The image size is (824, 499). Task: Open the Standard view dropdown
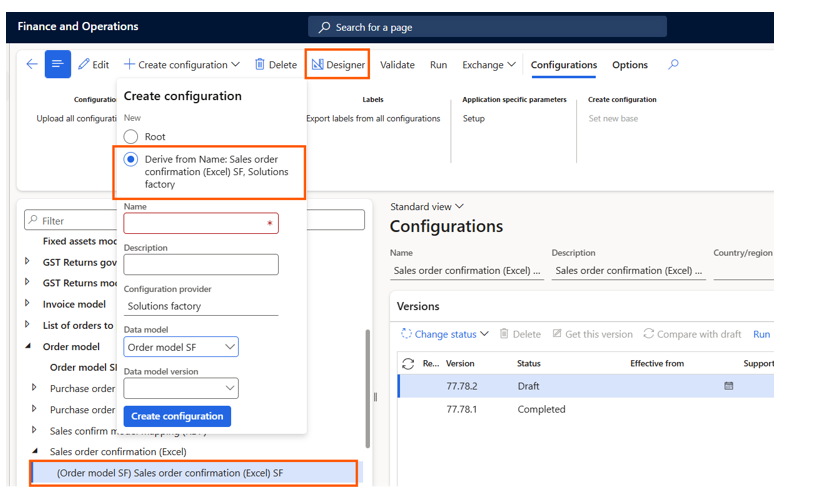click(x=427, y=206)
